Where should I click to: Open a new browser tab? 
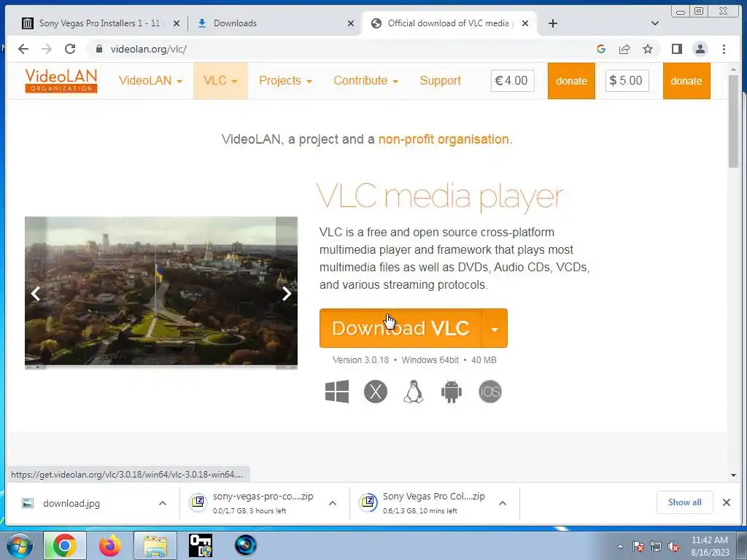pos(553,23)
